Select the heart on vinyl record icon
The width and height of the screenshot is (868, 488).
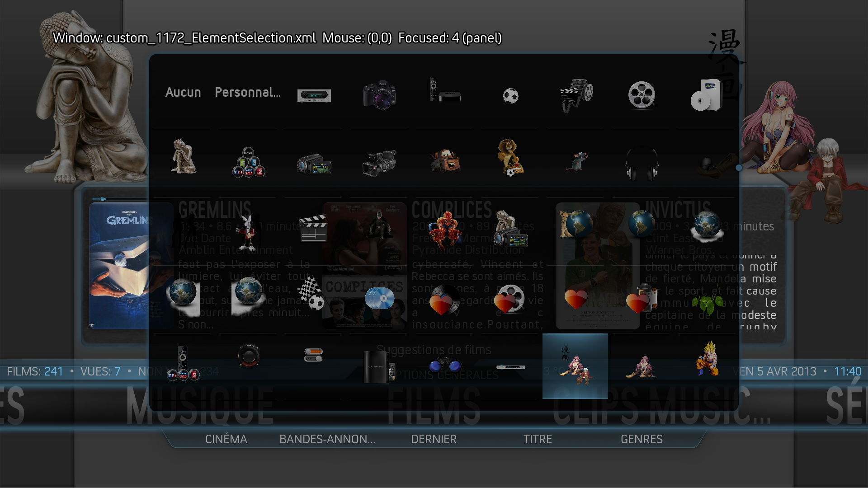coord(445,300)
